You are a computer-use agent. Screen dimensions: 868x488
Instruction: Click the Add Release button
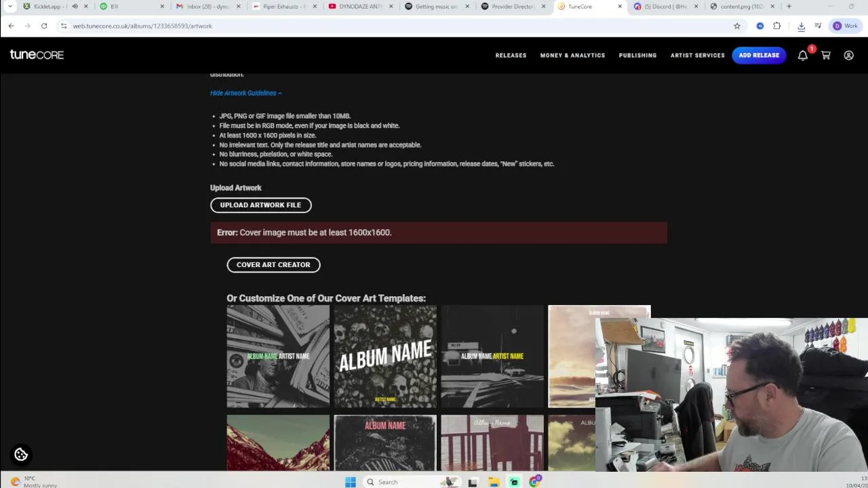tap(759, 56)
